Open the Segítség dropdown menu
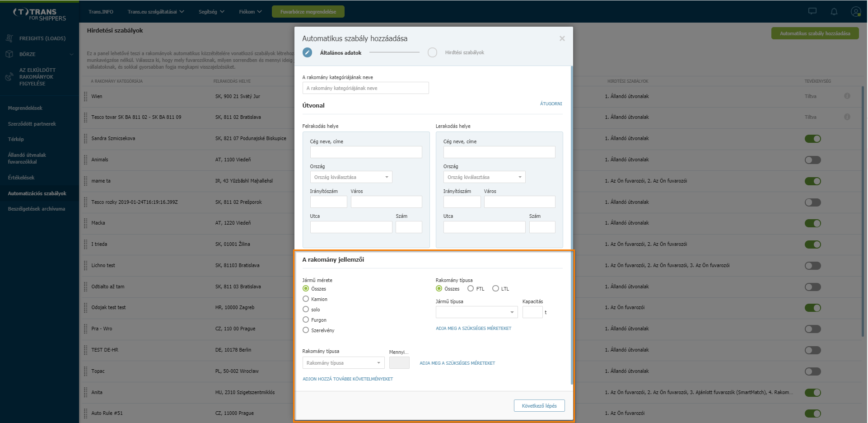The height and width of the screenshot is (423, 868). click(211, 12)
